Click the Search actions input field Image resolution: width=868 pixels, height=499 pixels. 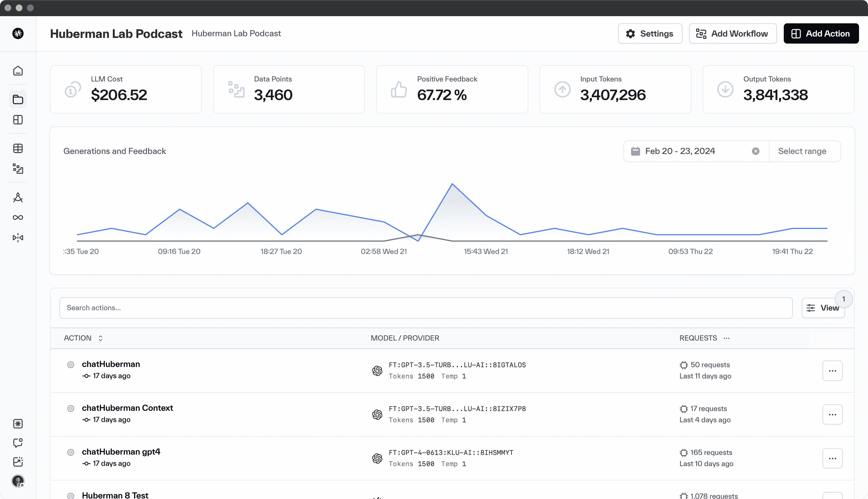point(426,308)
